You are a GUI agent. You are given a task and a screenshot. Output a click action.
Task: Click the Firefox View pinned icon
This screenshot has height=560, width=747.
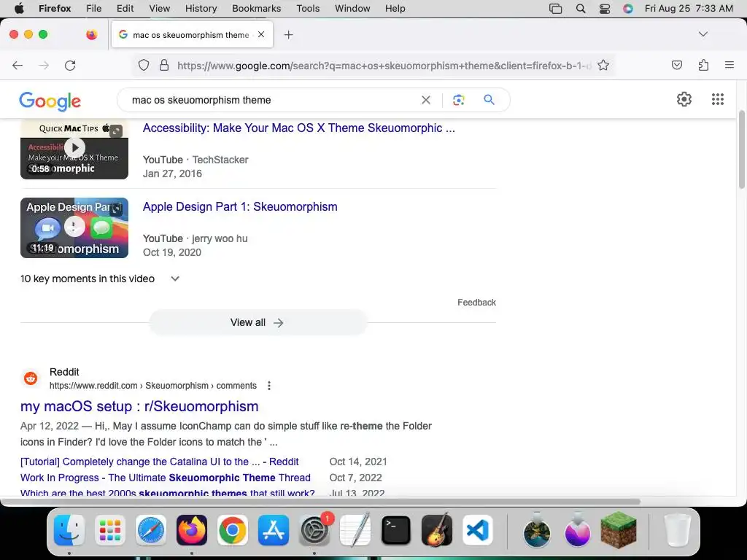point(91,34)
